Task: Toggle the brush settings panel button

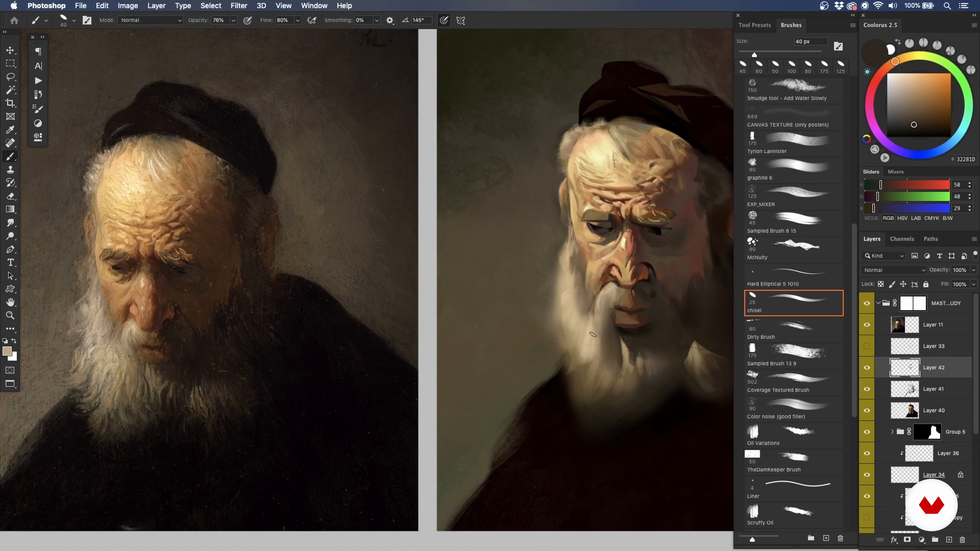Action: pos(87,20)
